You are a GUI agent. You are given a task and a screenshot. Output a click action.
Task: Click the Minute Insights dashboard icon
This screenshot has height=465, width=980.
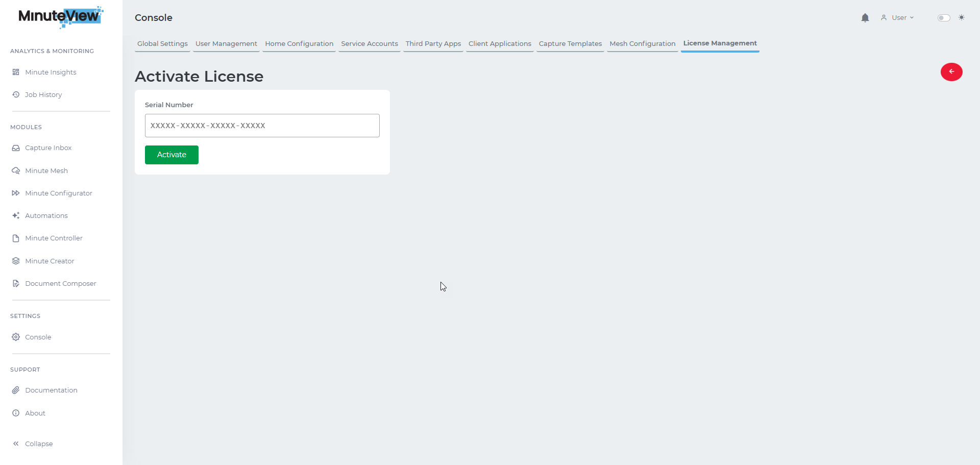16,72
